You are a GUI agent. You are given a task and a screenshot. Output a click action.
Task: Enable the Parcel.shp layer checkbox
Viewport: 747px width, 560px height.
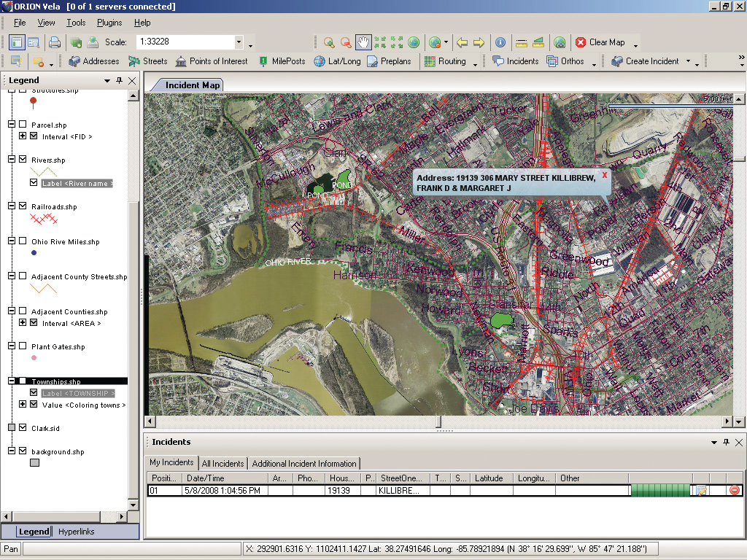[23, 125]
